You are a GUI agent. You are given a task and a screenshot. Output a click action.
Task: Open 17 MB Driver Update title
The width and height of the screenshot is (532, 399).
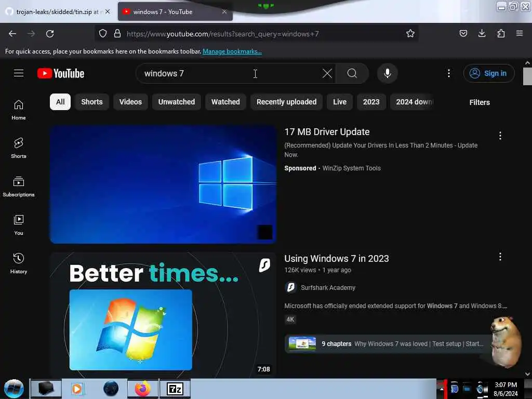[x=327, y=131]
